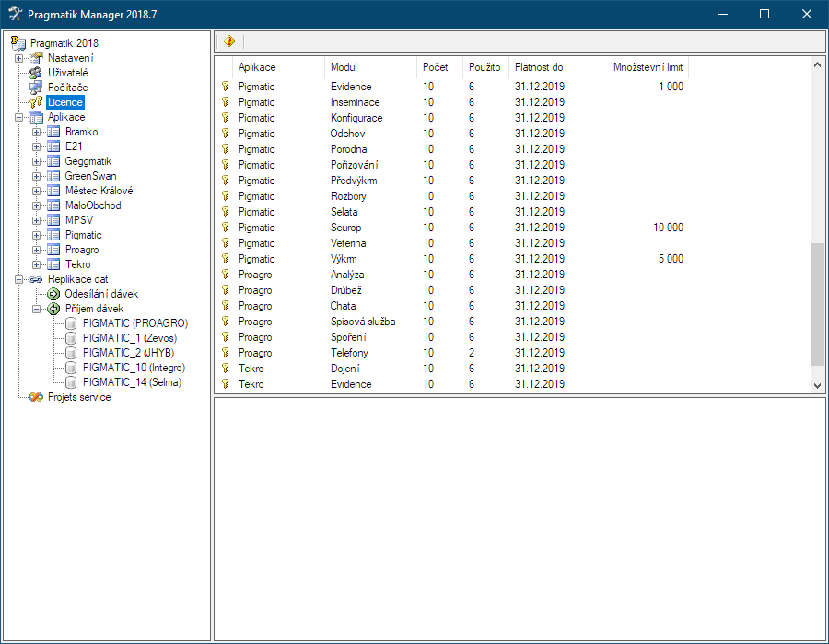
Task: Click the key icon of Pigmatic Evidence row
Action: [226, 87]
